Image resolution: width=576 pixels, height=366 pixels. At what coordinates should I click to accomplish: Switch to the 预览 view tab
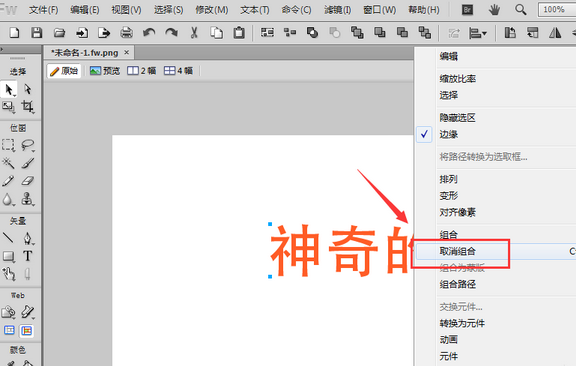(x=105, y=71)
